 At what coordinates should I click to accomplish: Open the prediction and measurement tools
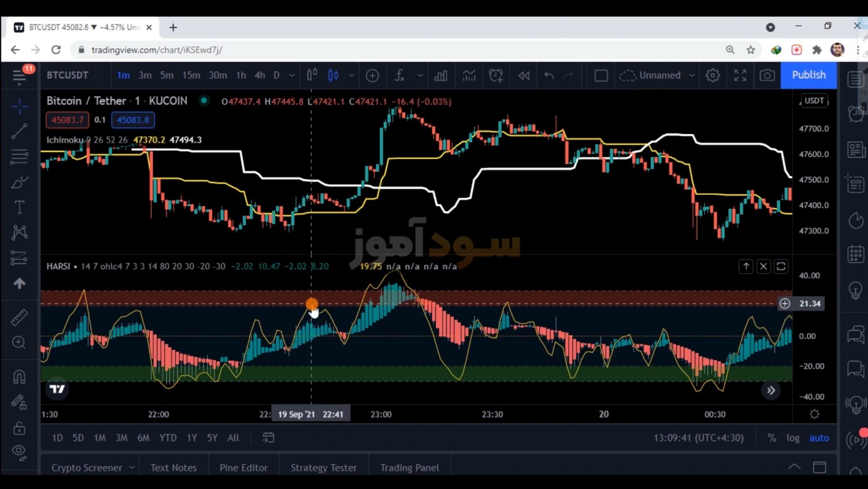(x=19, y=258)
